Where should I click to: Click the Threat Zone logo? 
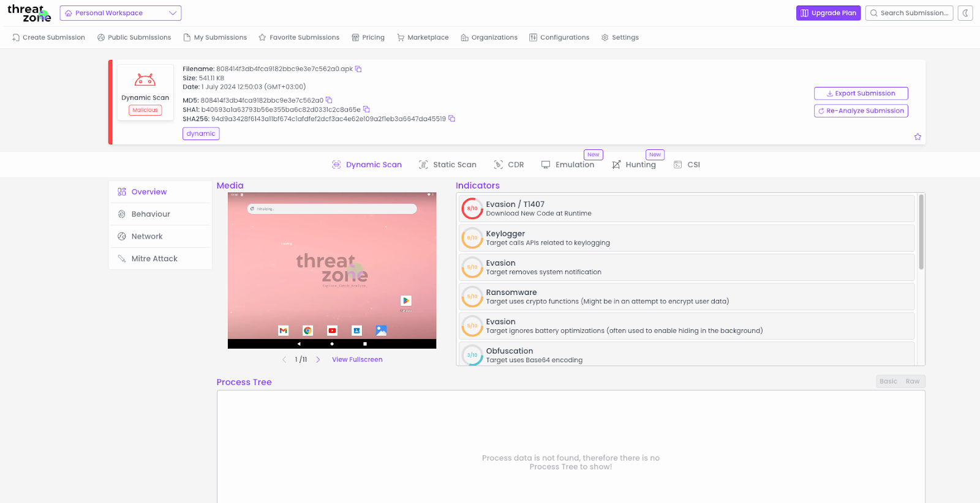click(x=28, y=13)
